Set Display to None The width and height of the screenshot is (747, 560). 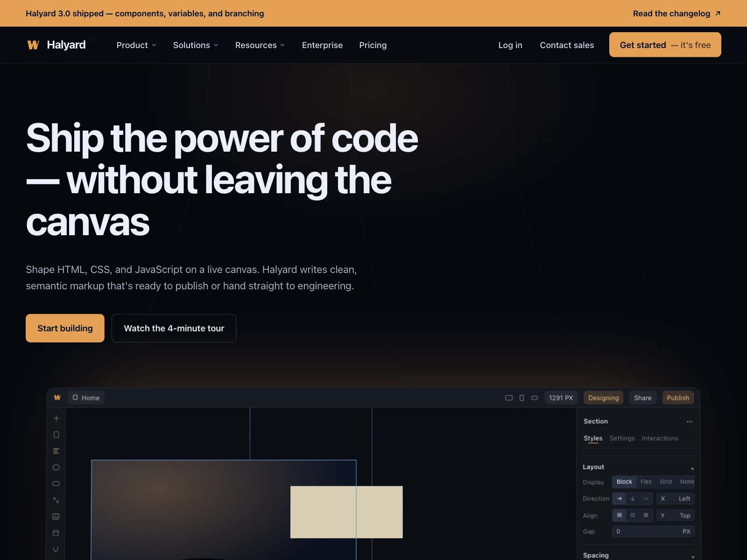click(x=686, y=482)
